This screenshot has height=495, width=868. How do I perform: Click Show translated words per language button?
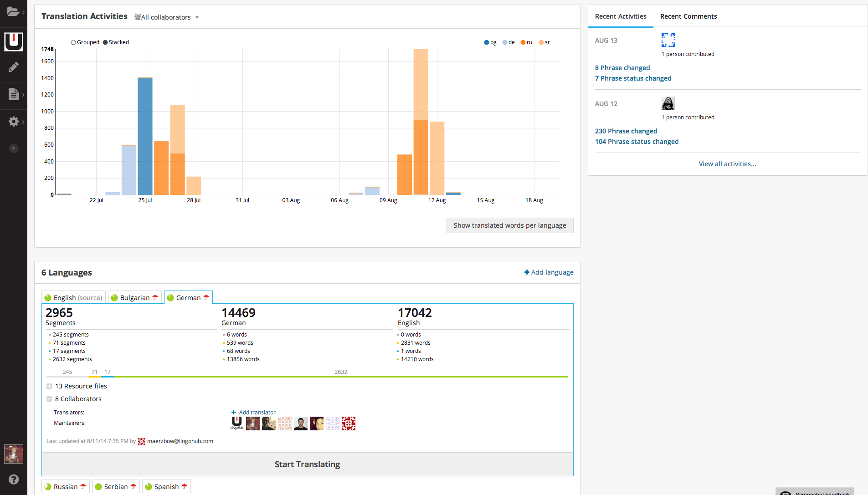[509, 225]
